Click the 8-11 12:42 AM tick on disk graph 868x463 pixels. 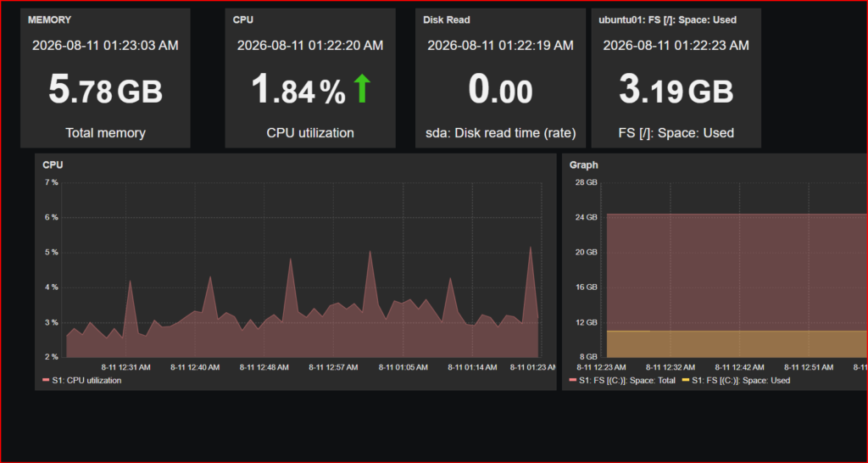tap(739, 367)
